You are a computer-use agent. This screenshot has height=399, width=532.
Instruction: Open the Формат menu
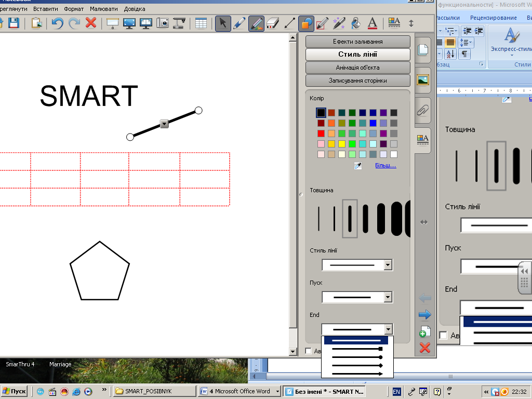[74, 9]
